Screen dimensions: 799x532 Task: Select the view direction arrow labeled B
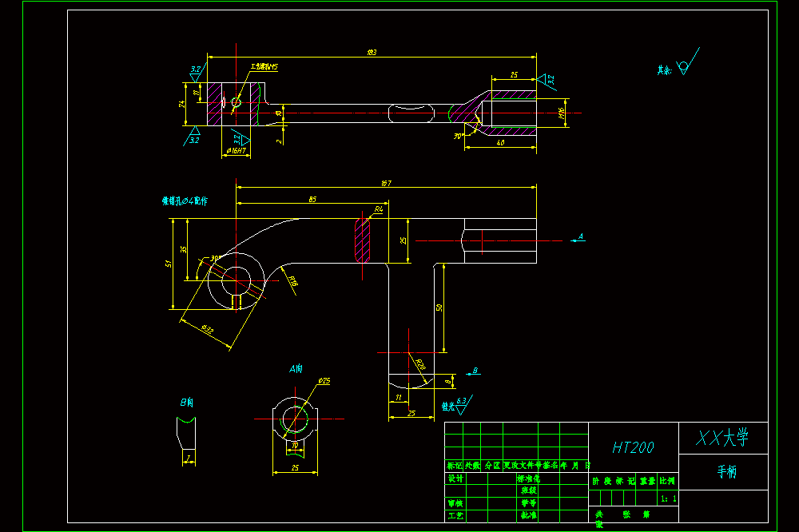[473, 372]
